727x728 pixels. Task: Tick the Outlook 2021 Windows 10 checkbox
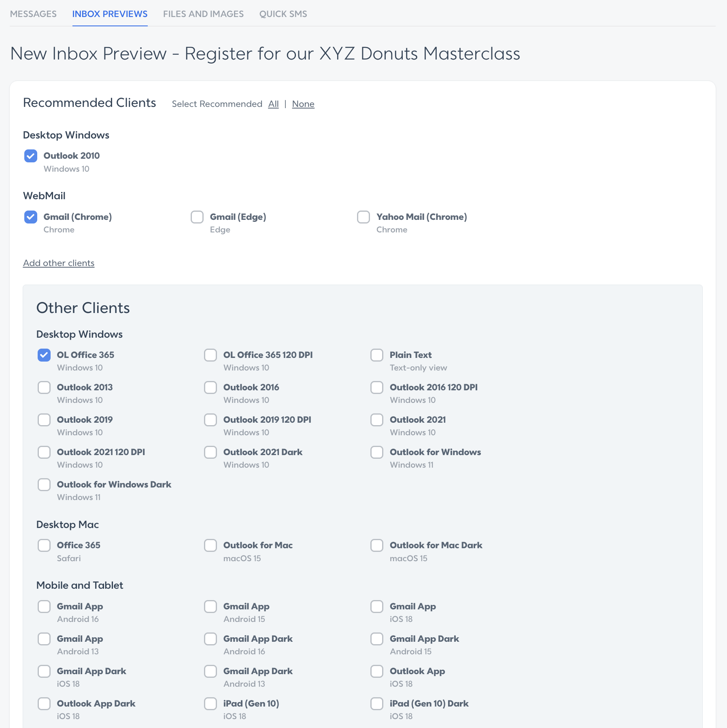point(377,420)
